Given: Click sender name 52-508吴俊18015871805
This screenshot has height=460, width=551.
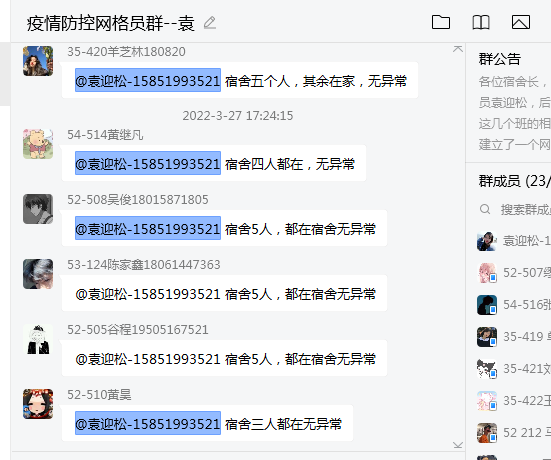Looking at the screenshot, I should pyautogui.click(x=138, y=200).
